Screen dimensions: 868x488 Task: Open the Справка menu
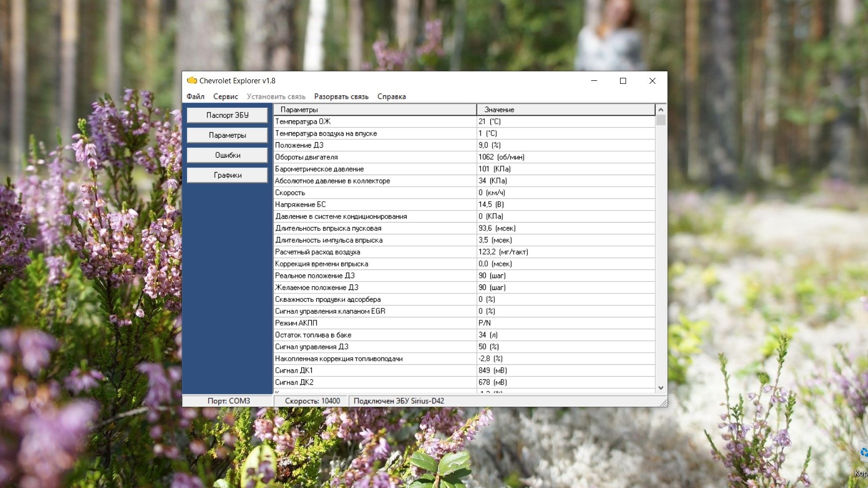(x=392, y=96)
